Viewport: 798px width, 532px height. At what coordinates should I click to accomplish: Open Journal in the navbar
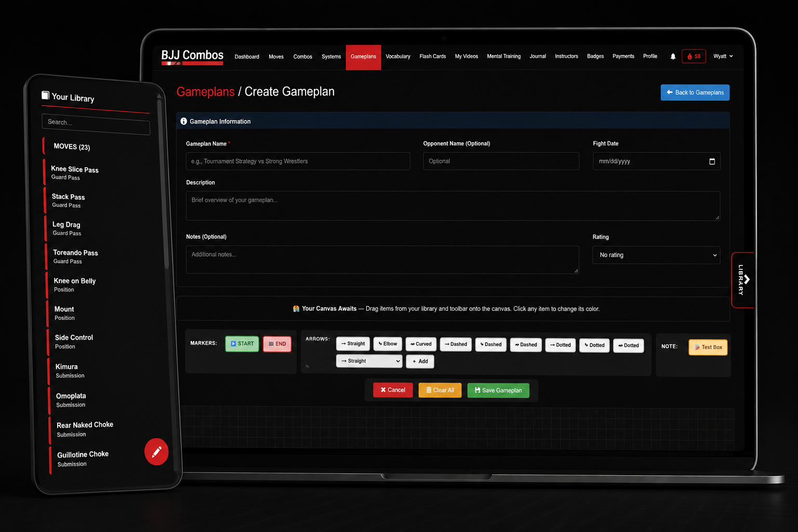538,57
